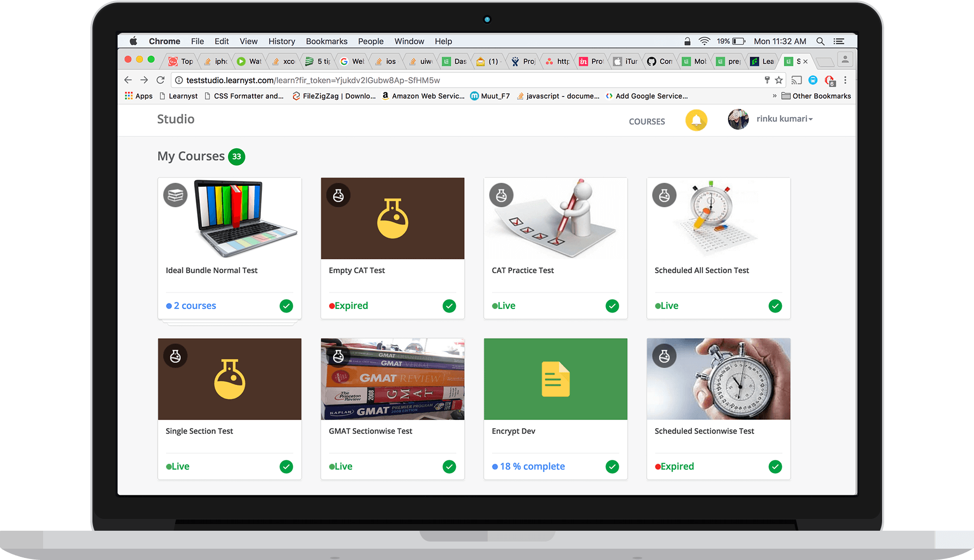This screenshot has height=560, width=974.
Task: Open Chrome three-dot options menu
Action: click(845, 80)
